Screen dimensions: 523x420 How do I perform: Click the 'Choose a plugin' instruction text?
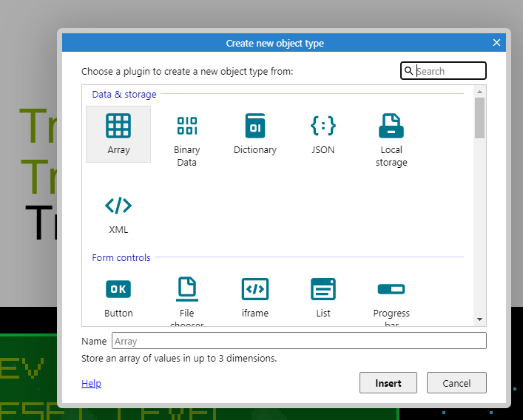(187, 71)
